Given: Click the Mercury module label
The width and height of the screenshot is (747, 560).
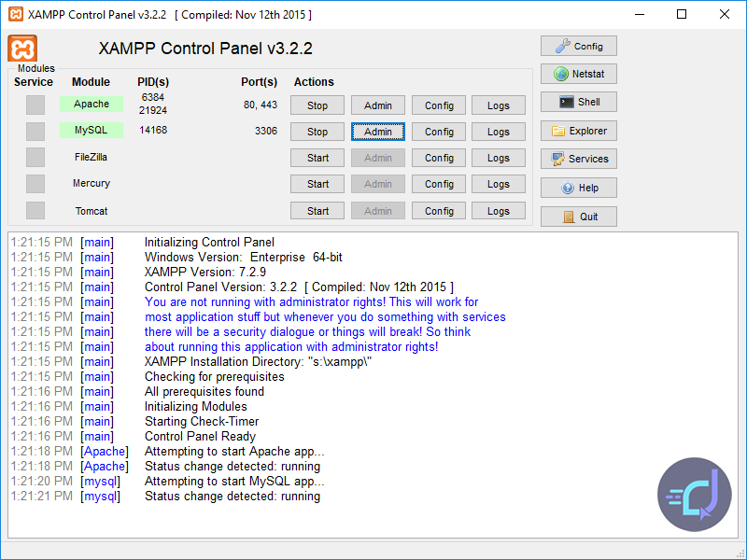Looking at the screenshot, I should [92, 183].
